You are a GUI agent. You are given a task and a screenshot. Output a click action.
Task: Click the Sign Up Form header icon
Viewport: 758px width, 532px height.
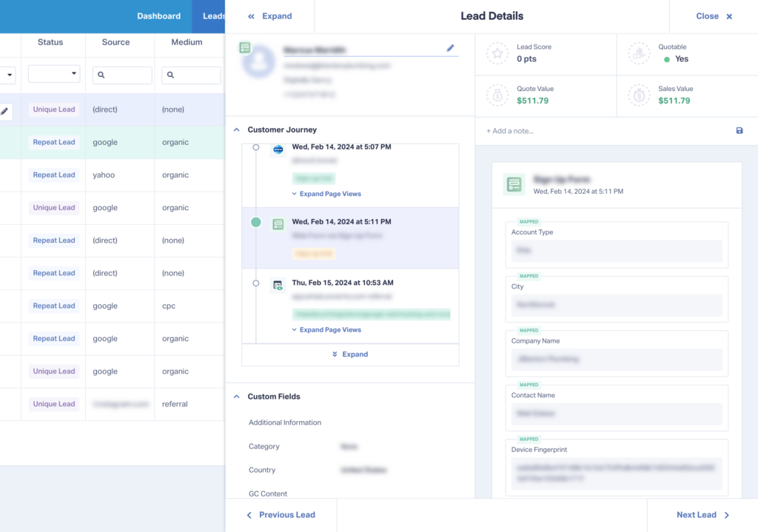(514, 184)
